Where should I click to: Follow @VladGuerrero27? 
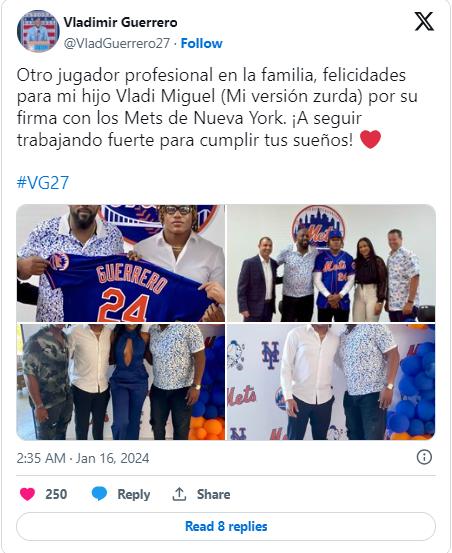[x=201, y=43]
